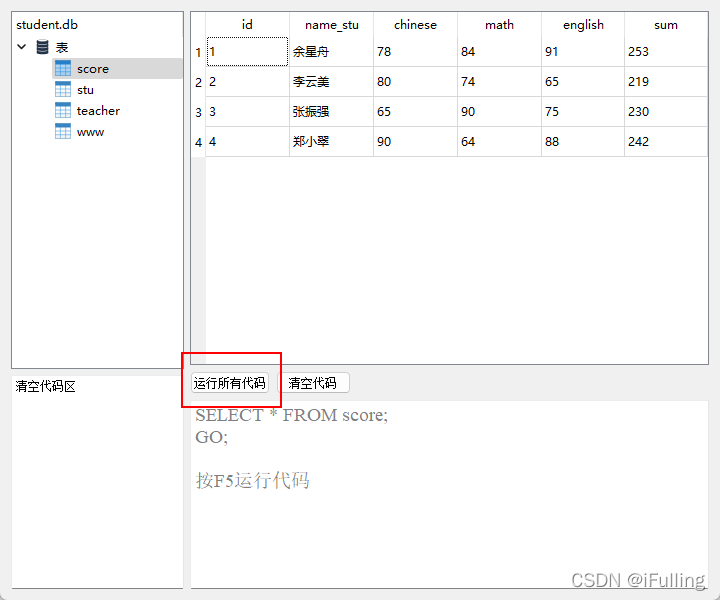The height and width of the screenshot is (600, 720).
Task: Click the math column header
Action: coord(499,25)
